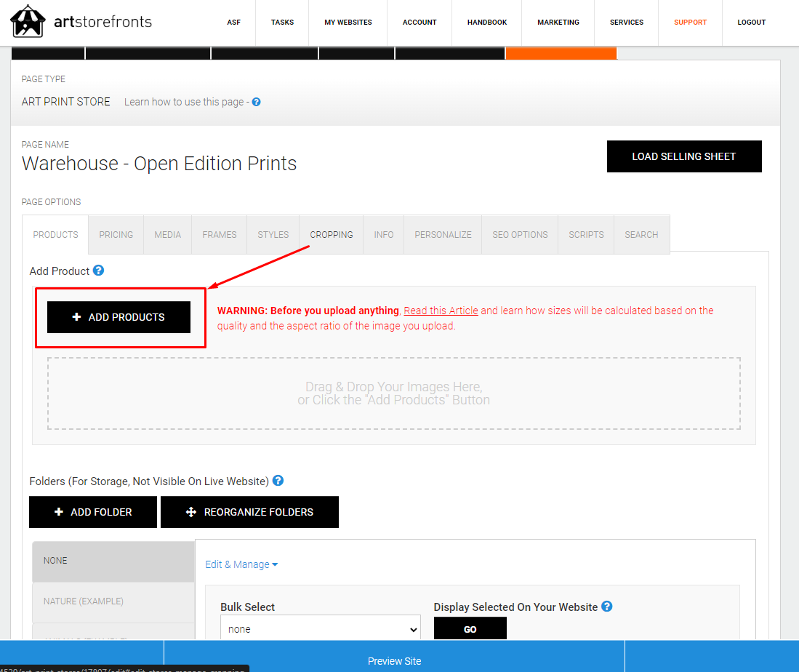Click the Add Products button
The width and height of the screenshot is (799, 672).
click(119, 317)
